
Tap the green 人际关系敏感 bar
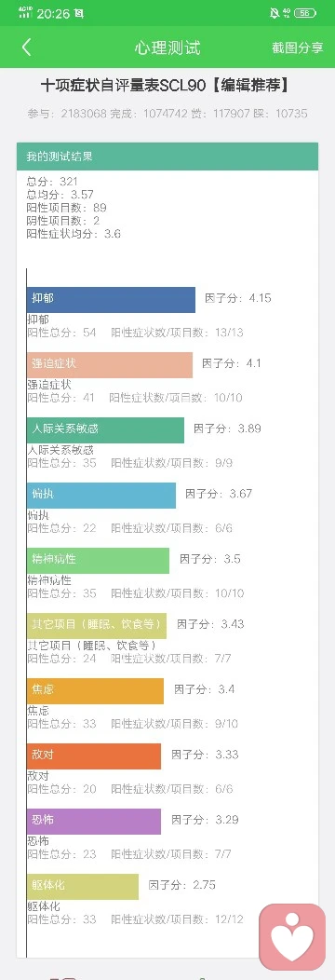tap(105, 430)
